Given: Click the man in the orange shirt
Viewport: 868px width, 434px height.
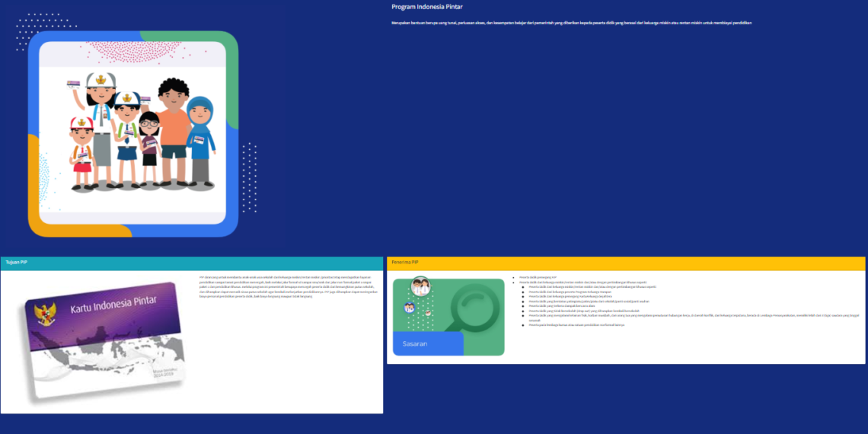Looking at the screenshot, I should click(174, 126).
